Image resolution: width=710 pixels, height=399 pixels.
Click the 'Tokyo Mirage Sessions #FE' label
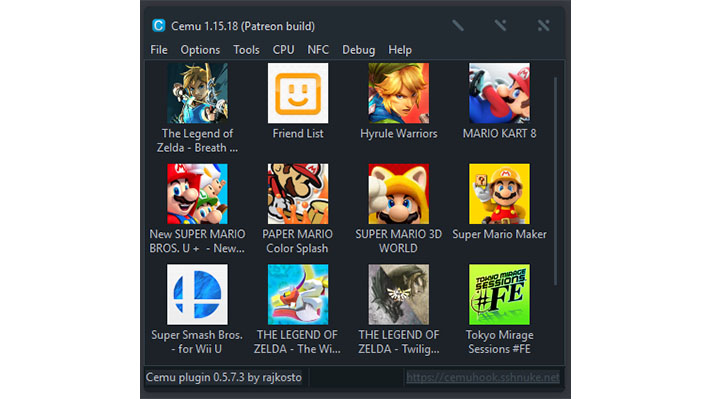[x=499, y=342]
